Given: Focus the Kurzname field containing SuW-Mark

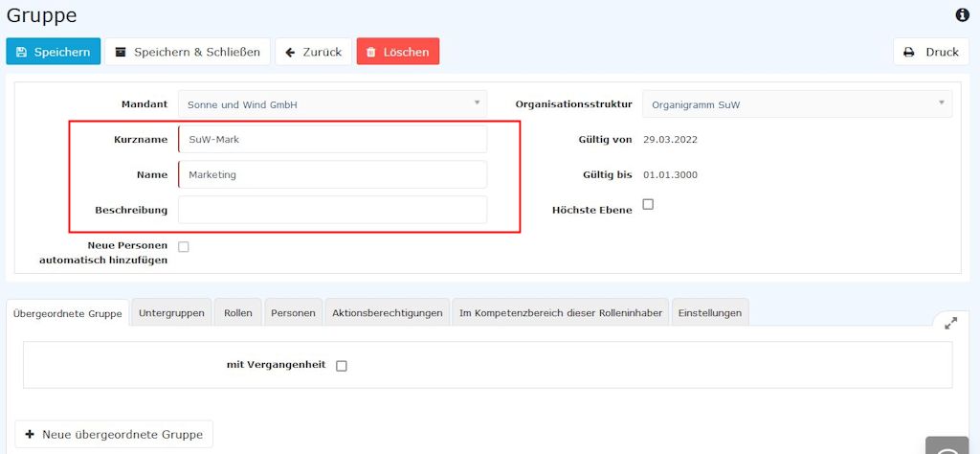Looking at the screenshot, I should pos(332,140).
